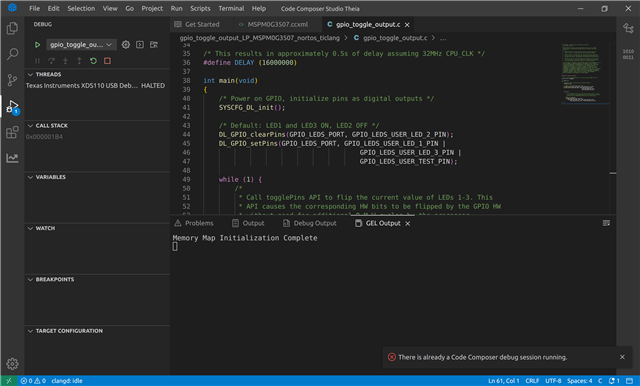This screenshot has width=640, height=386.
Task: Open the Help menu
Action: tap(259, 9)
